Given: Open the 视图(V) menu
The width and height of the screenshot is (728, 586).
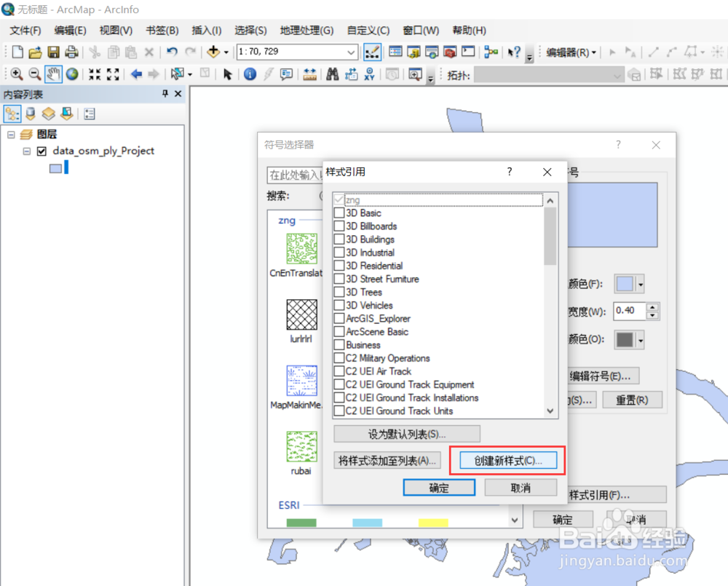Looking at the screenshot, I should point(116,31).
